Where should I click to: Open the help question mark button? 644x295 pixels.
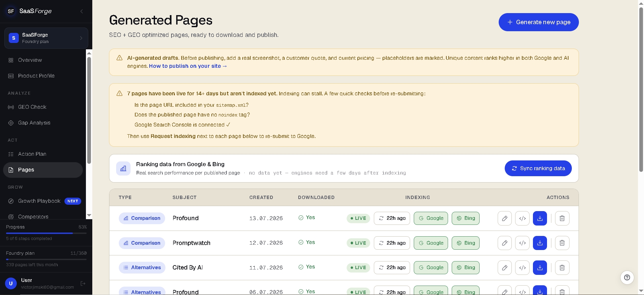(627, 278)
